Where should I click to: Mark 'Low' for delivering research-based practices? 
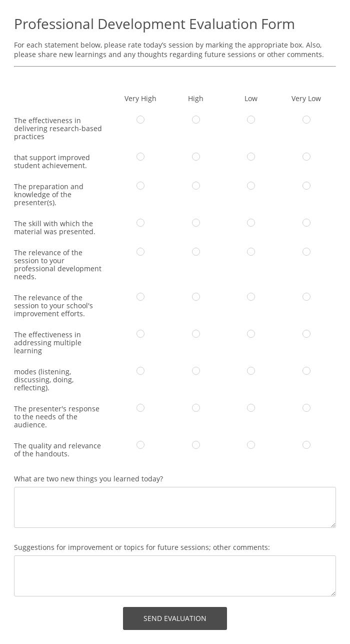tap(251, 120)
